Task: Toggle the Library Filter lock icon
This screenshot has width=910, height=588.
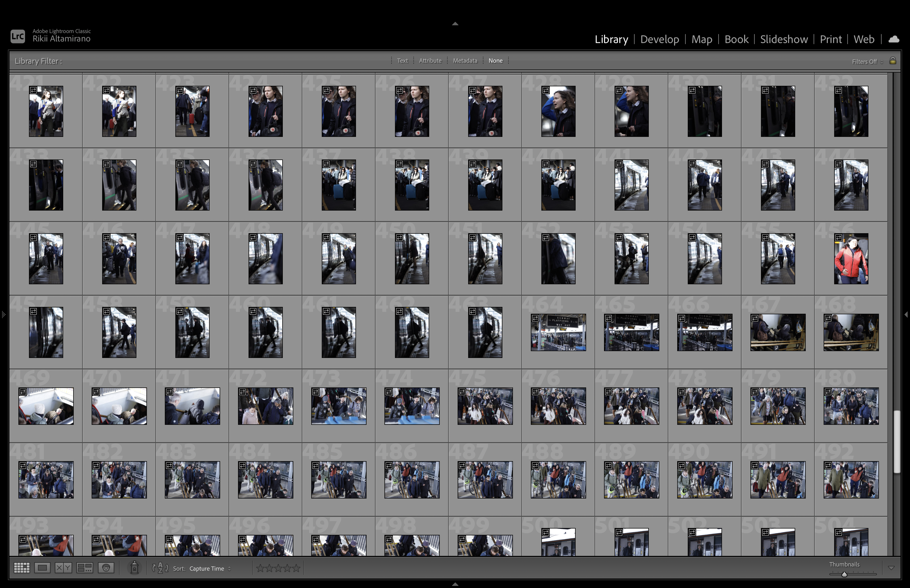Action: (x=893, y=61)
